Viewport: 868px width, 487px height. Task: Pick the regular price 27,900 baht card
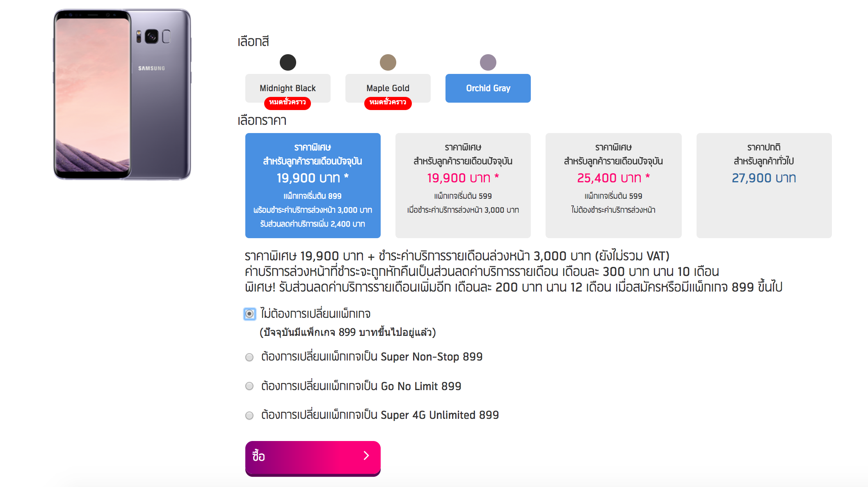[764, 185]
